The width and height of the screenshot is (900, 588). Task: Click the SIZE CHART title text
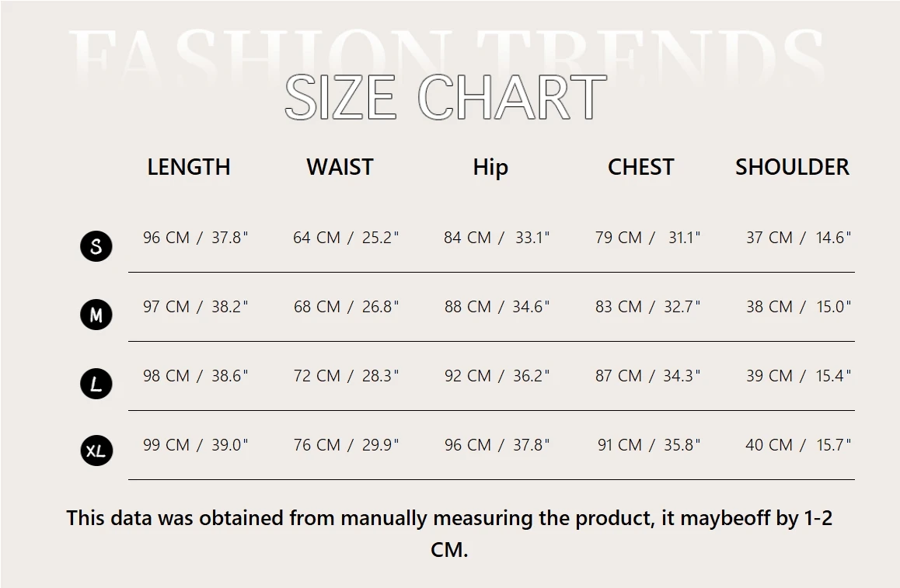coord(446,97)
